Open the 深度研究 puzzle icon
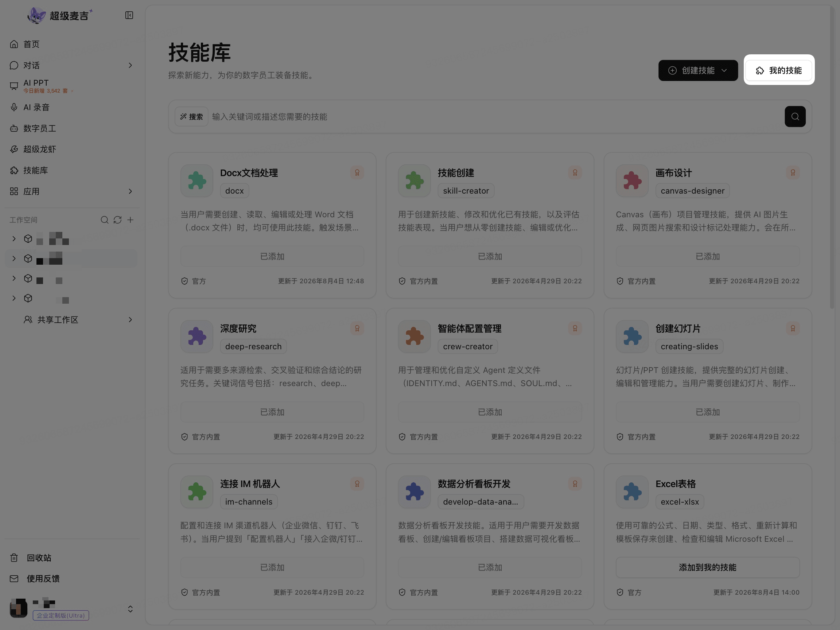This screenshot has width=840, height=630. (x=197, y=337)
